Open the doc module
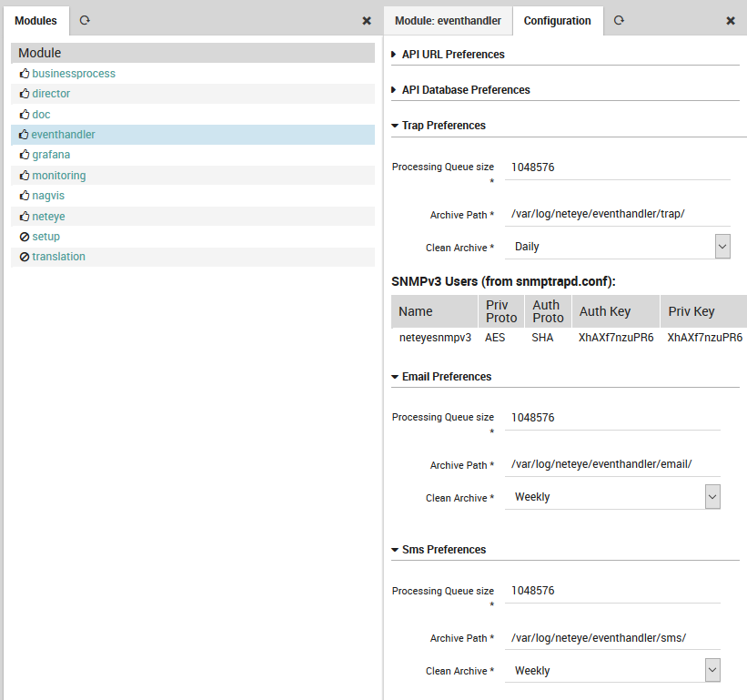 [41, 115]
